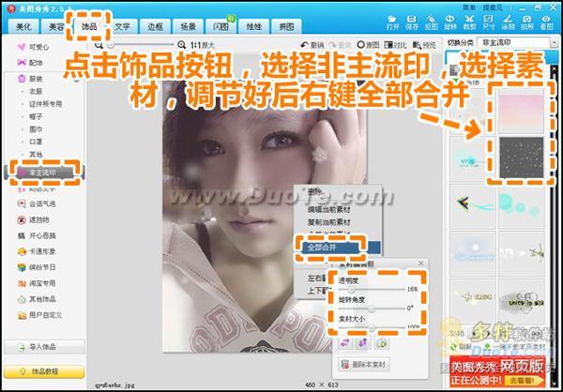
Task: Switch to the 场景 scenes tab
Action: [x=189, y=26]
